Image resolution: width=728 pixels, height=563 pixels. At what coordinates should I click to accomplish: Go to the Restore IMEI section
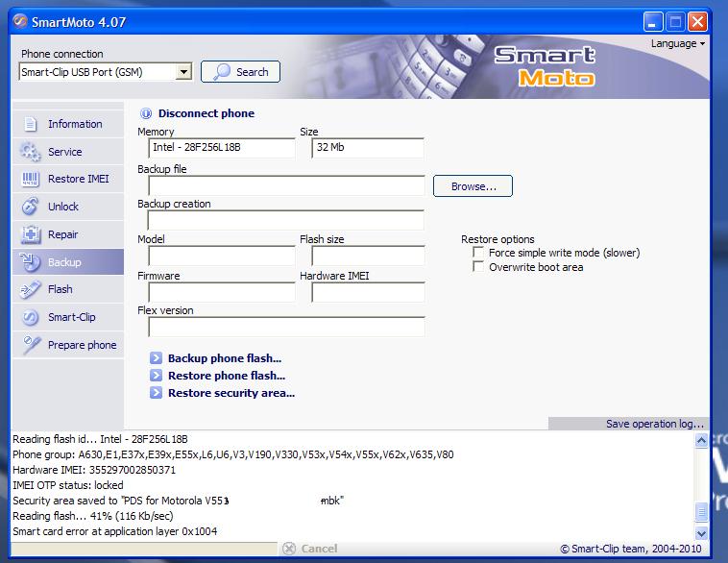click(79, 179)
